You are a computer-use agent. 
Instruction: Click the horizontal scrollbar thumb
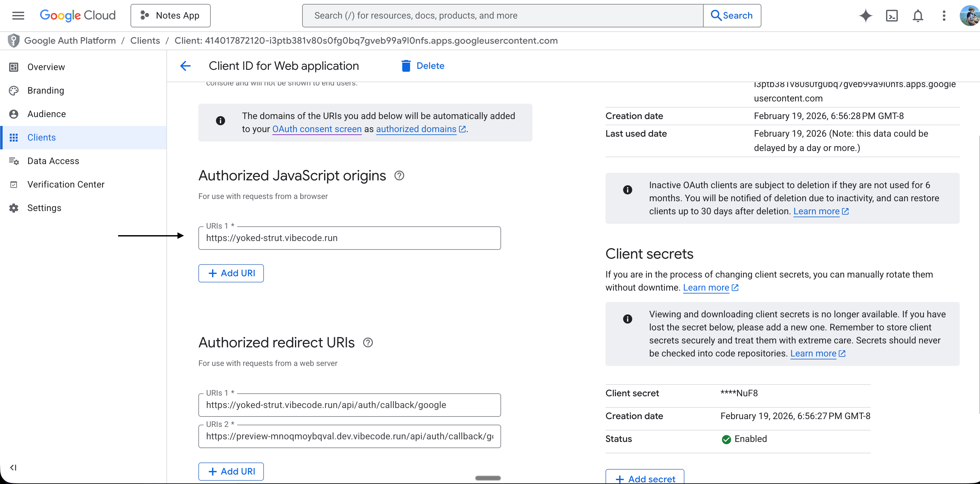click(488, 478)
